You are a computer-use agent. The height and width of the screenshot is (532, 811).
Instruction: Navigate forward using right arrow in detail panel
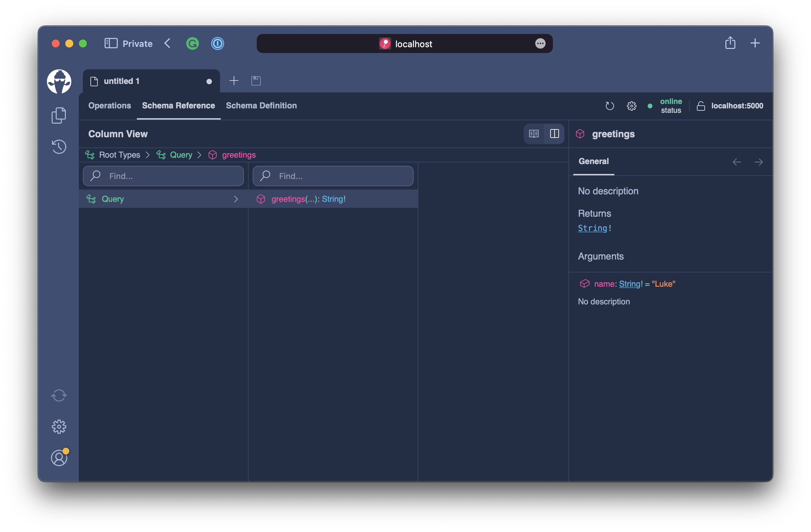[758, 161]
